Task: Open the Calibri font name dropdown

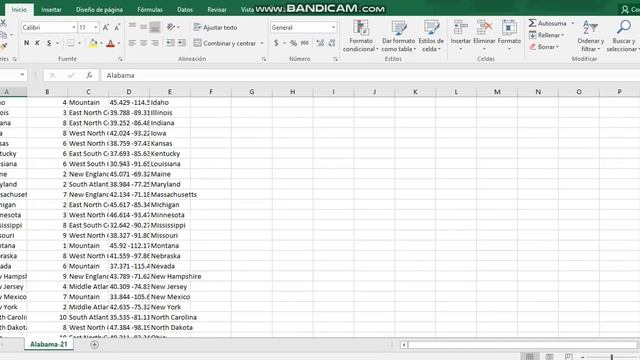Action: click(x=74, y=27)
